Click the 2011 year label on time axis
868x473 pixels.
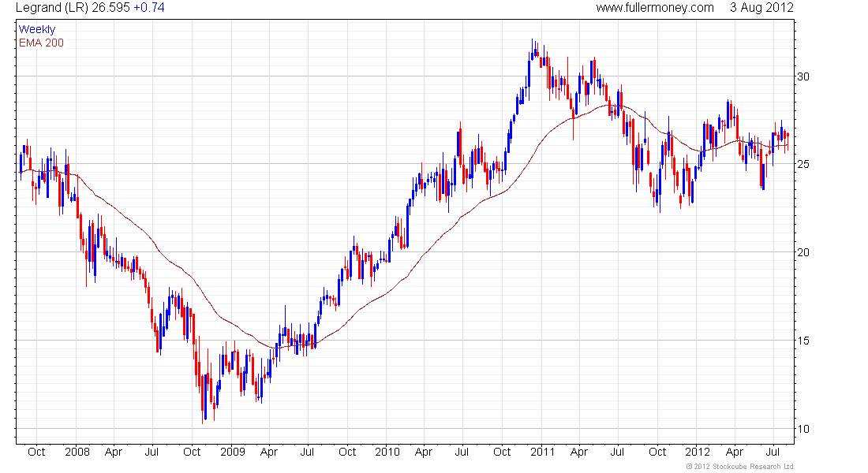(x=543, y=452)
